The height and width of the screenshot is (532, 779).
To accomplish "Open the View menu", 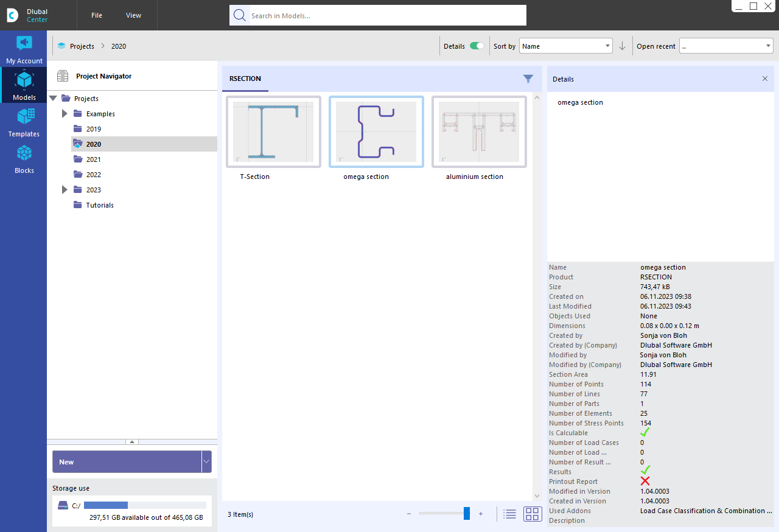I will 133,15.
